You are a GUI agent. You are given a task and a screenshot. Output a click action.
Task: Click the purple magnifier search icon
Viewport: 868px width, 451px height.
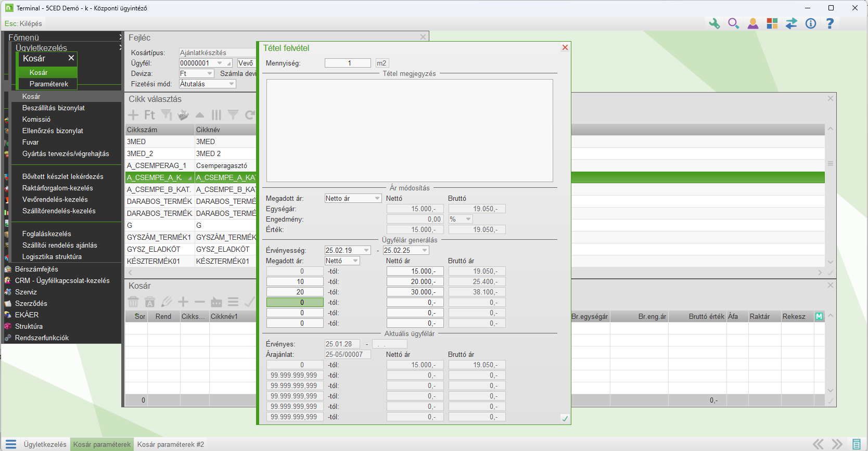click(733, 23)
